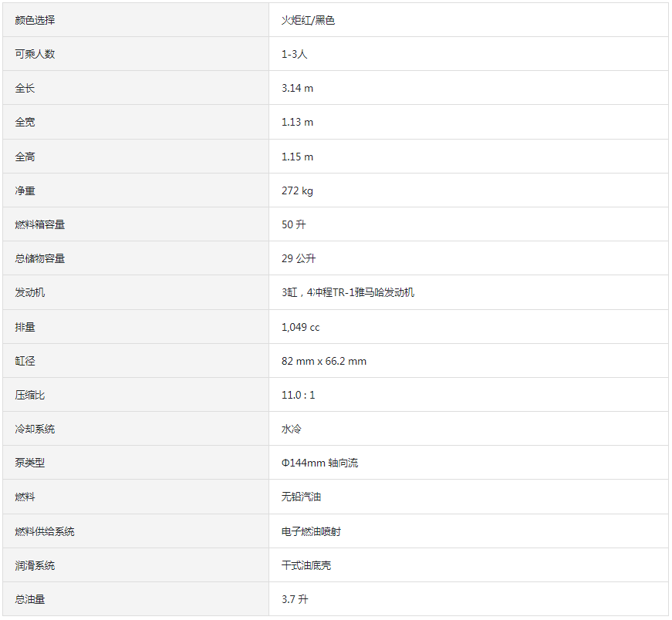Click the 全宽 value 1.13 m

point(297,122)
